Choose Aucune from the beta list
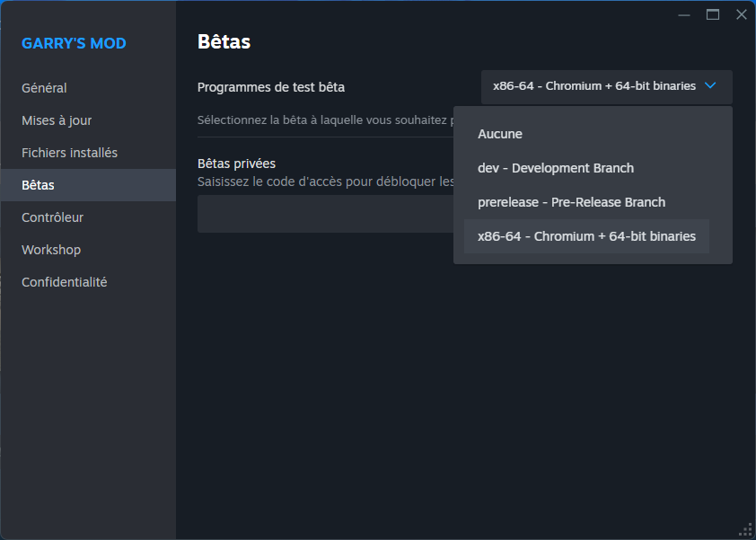 click(x=500, y=134)
